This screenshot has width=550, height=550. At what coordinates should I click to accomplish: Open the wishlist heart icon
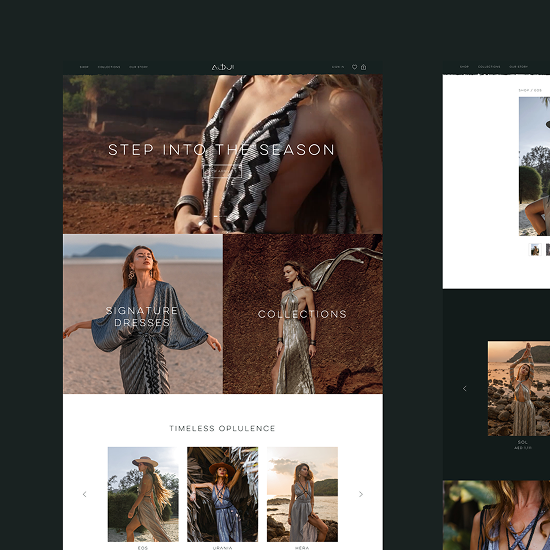pos(354,67)
